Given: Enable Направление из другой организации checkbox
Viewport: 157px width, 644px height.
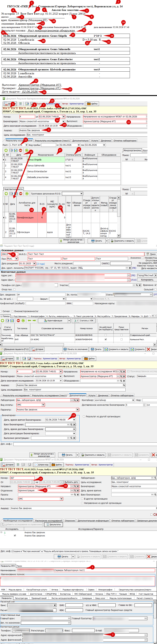Looking at the screenshot, I should coord(82,503).
